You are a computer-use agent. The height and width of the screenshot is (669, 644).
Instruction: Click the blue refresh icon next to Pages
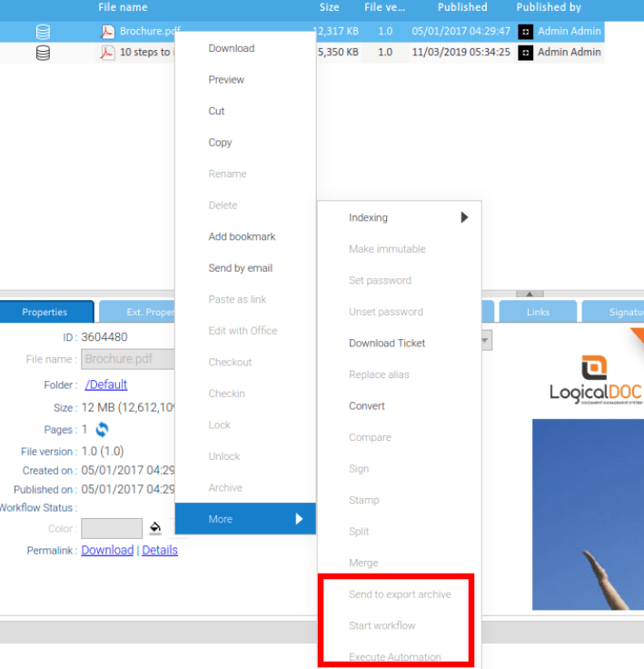pyautogui.click(x=103, y=429)
